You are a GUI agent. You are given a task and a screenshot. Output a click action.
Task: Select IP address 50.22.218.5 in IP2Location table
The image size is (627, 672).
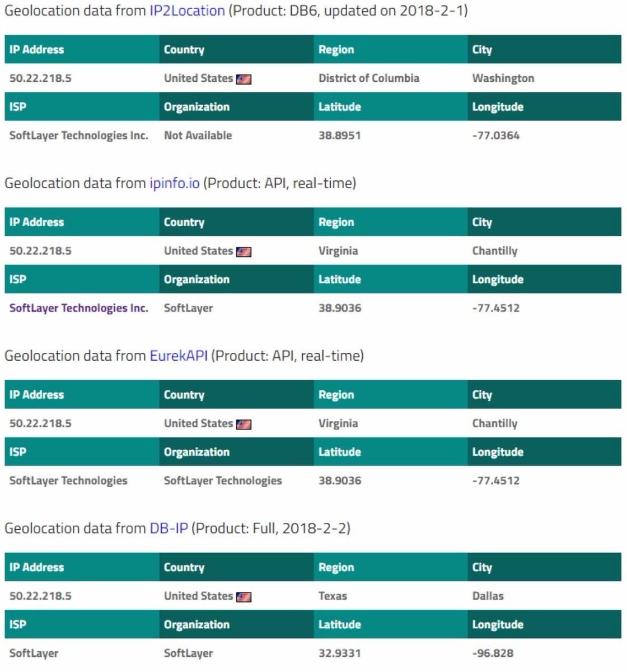40,78
